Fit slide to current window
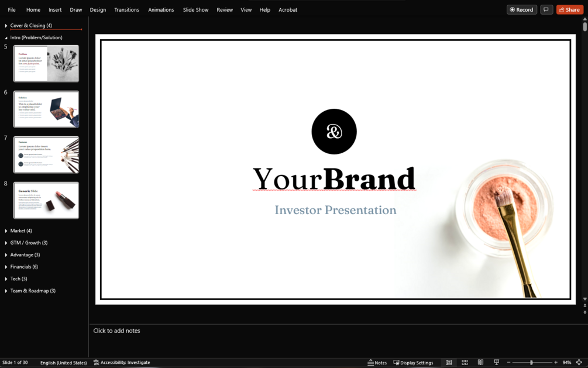Viewport: 588px width, 368px height. [x=579, y=362]
